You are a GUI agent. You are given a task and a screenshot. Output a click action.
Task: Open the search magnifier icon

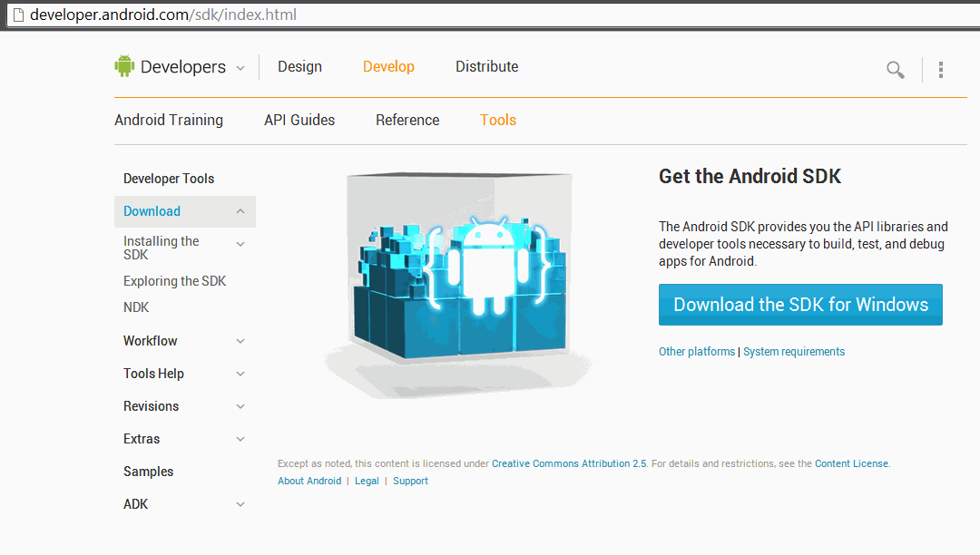pyautogui.click(x=895, y=70)
